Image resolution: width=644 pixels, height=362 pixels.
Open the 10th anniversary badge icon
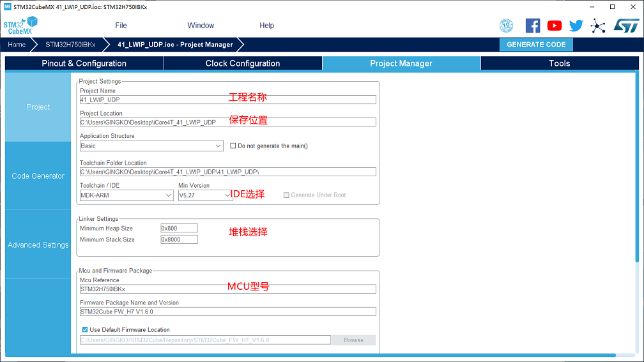point(506,26)
